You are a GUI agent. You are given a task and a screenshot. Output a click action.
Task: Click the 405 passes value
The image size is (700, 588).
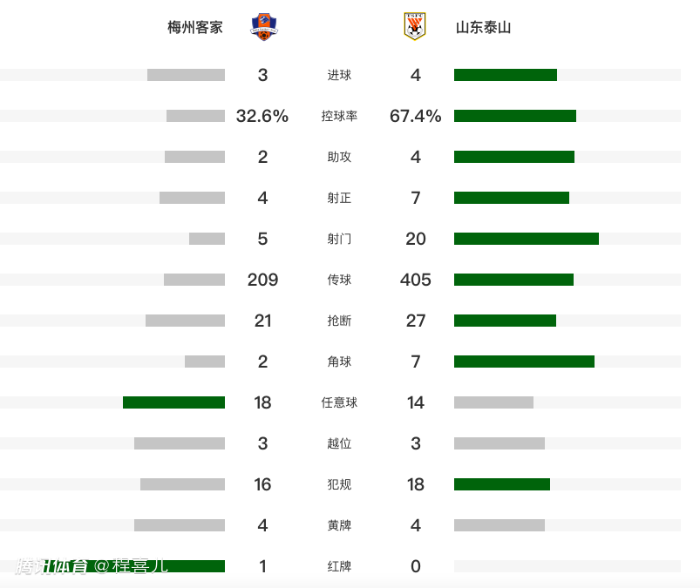click(x=416, y=280)
